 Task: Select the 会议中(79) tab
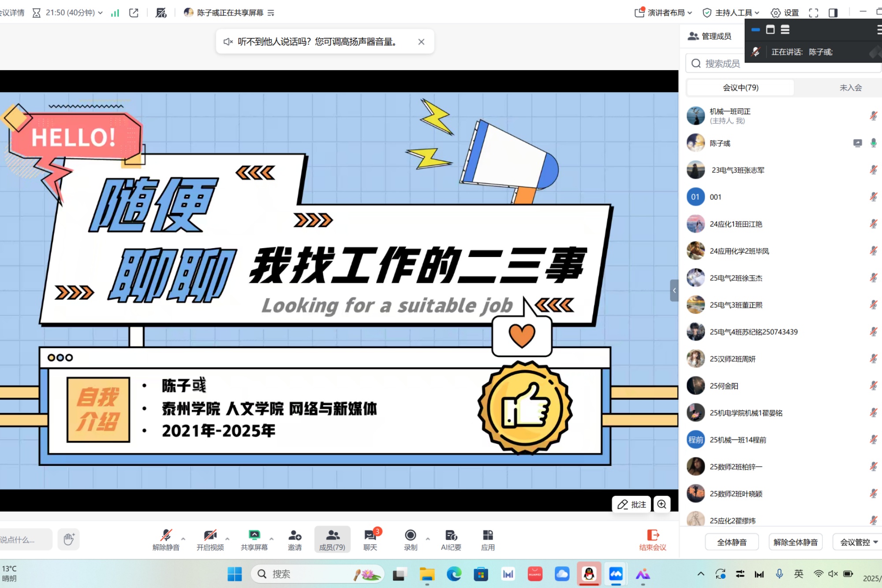pos(740,88)
